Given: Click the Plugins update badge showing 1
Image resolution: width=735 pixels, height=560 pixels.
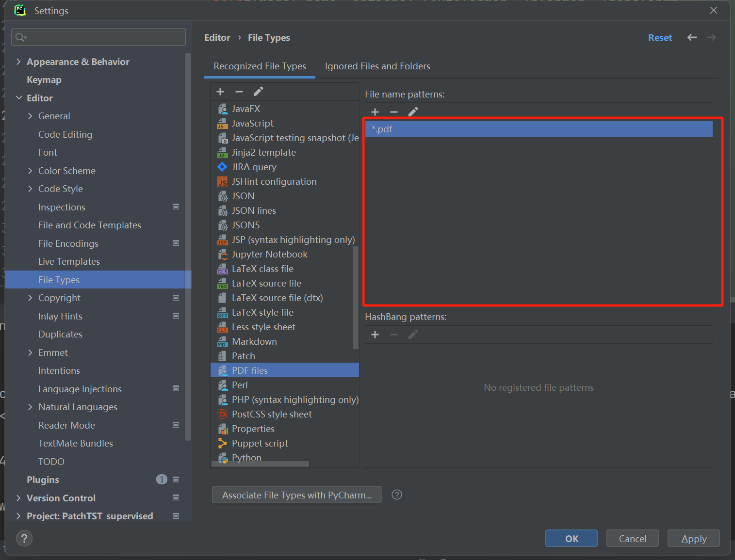Looking at the screenshot, I should (x=162, y=480).
